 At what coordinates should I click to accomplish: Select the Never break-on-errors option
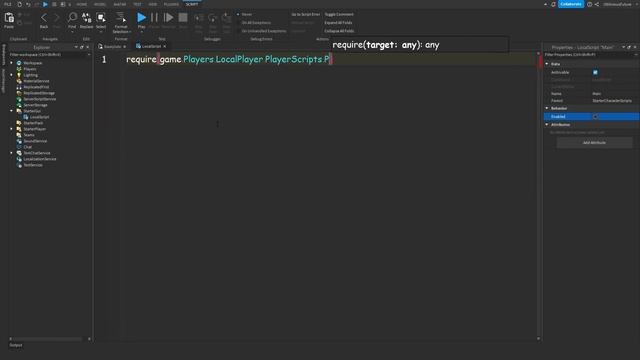[x=247, y=14]
